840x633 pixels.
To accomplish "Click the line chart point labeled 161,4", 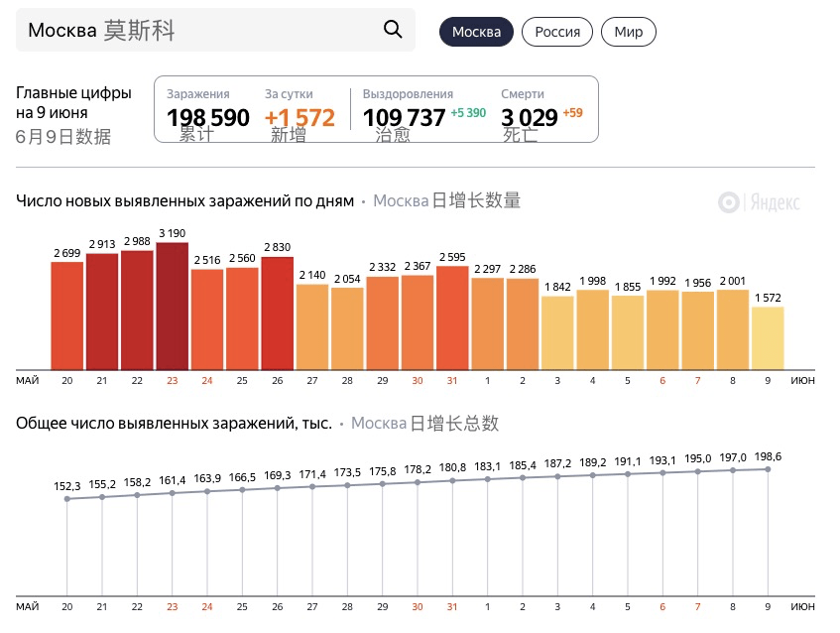I will point(172,493).
